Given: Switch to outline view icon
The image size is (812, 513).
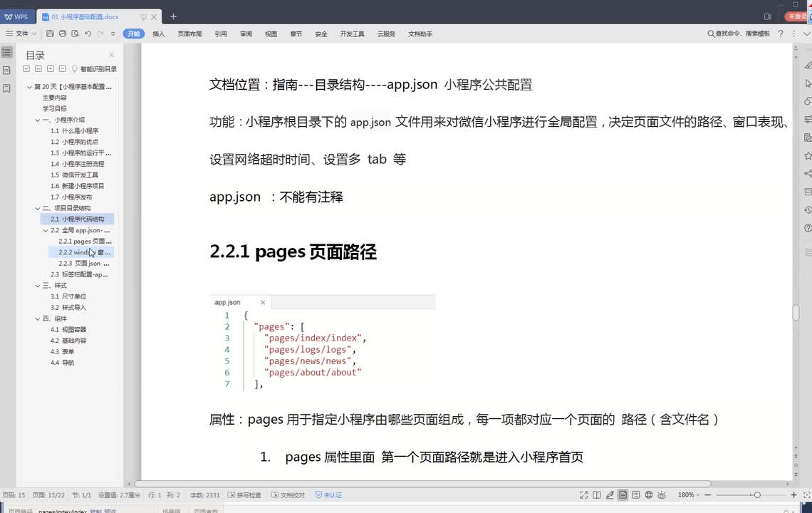Looking at the screenshot, I should pyautogui.click(x=635, y=495).
